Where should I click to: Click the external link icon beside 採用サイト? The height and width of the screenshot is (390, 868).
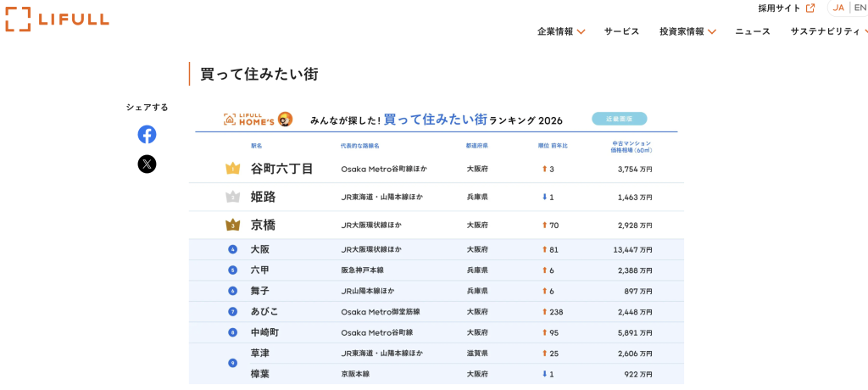pyautogui.click(x=810, y=8)
